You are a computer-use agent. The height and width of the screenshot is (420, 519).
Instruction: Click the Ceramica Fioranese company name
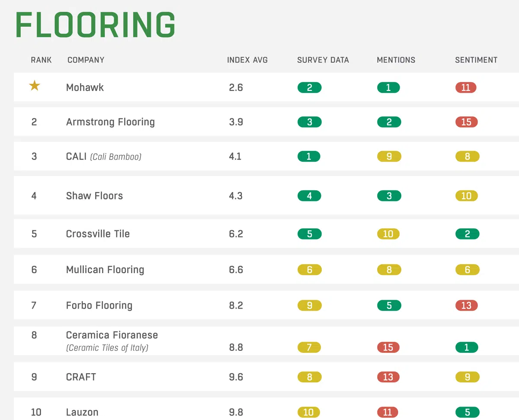[x=112, y=335]
